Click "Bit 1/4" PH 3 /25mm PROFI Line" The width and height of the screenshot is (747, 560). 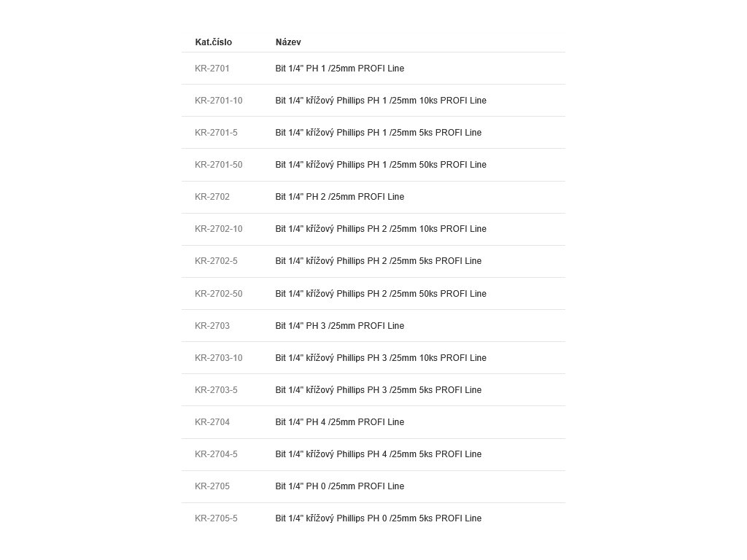tap(339, 326)
